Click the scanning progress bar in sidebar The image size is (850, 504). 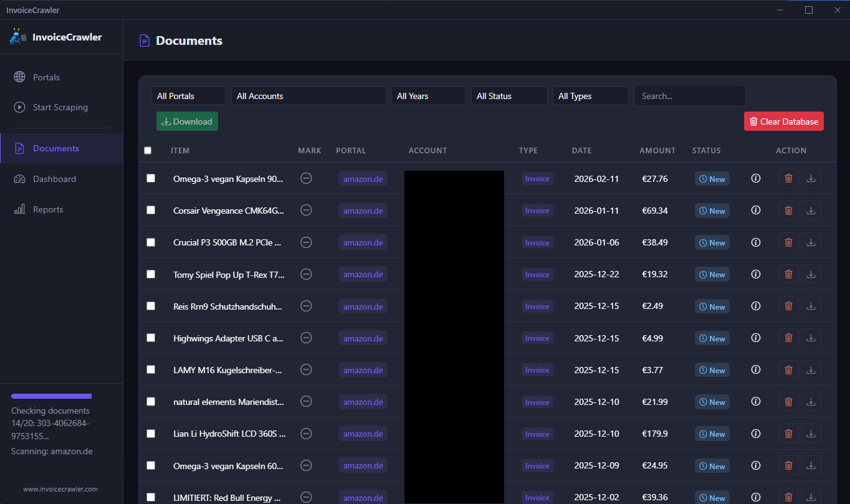point(51,396)
